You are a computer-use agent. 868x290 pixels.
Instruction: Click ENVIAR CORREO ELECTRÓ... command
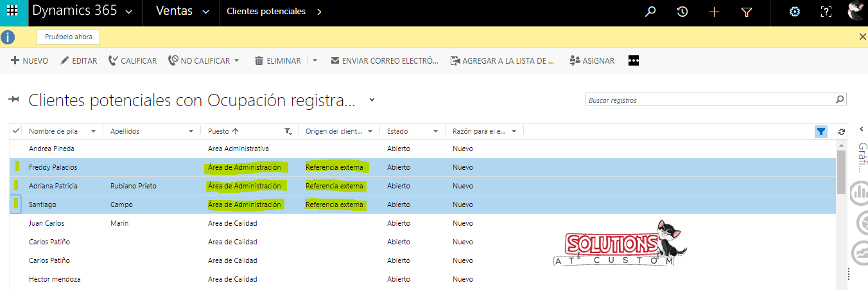[385, 60]
